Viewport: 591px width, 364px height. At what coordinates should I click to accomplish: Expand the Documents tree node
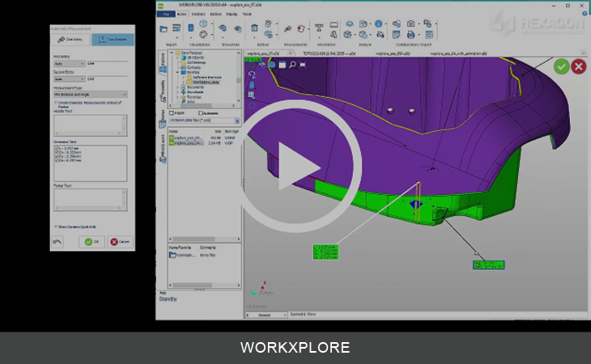(x=177, y=87)
